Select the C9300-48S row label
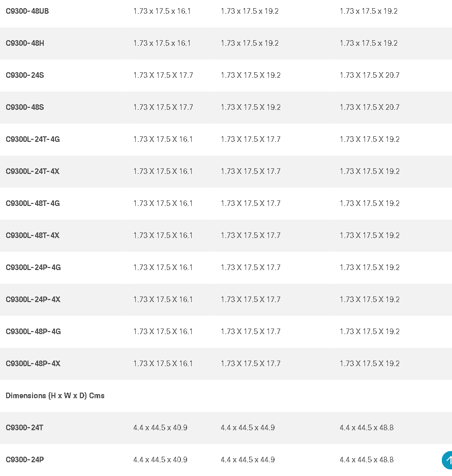Screen dimensions: 452x476 [x=25, y=107]
